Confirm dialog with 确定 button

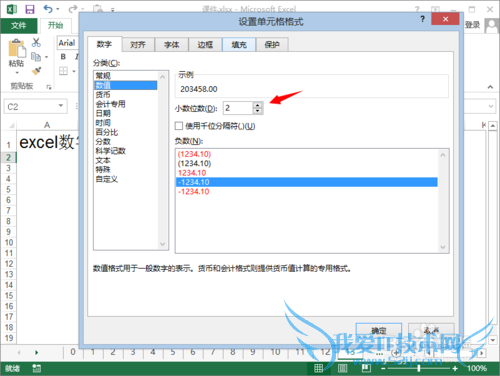click(x=379, y=331)
